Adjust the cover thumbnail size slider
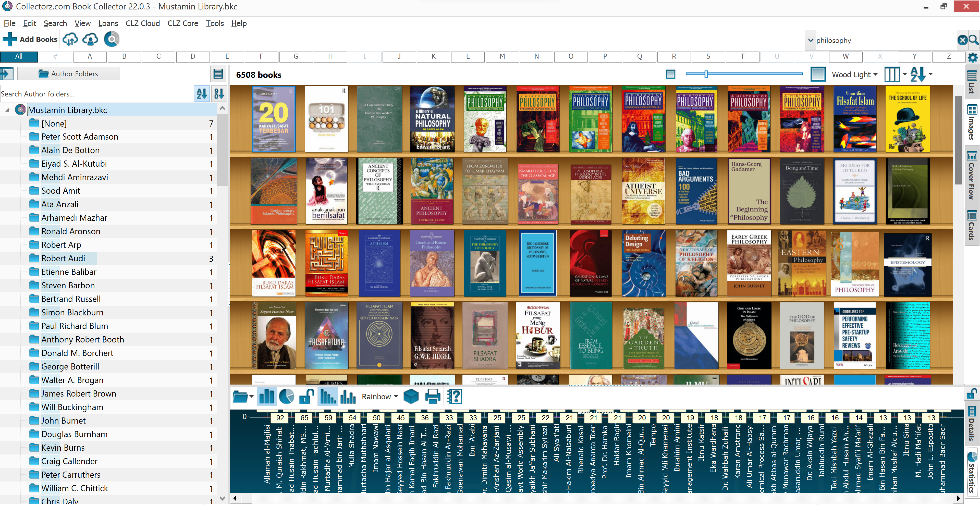 click(706, 74)
